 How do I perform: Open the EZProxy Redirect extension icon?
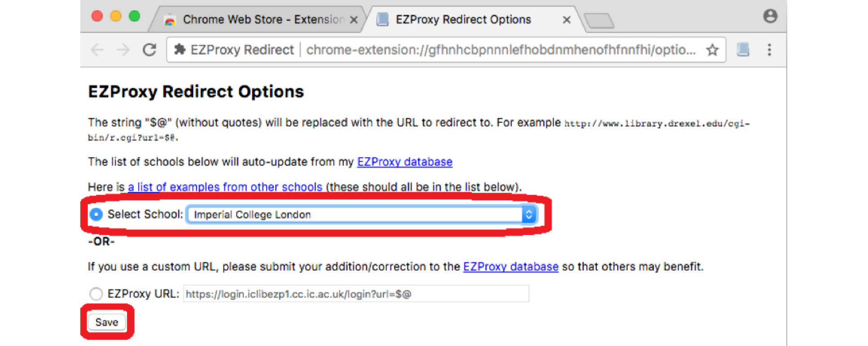743,49
